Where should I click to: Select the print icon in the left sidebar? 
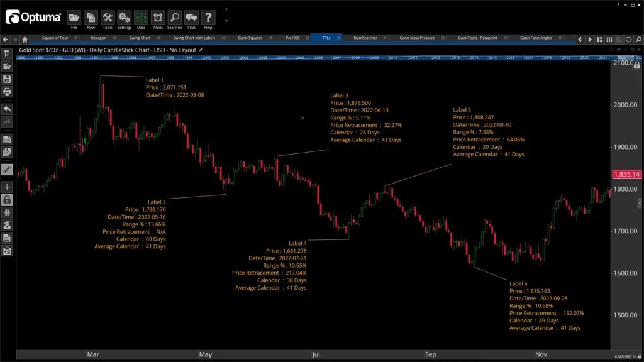8,92
